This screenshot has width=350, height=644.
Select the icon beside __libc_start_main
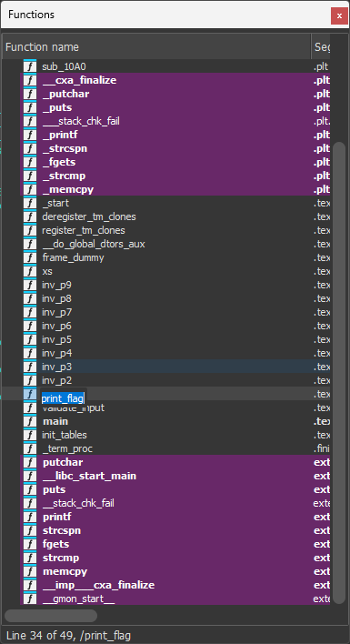click(x=29, y=476)
